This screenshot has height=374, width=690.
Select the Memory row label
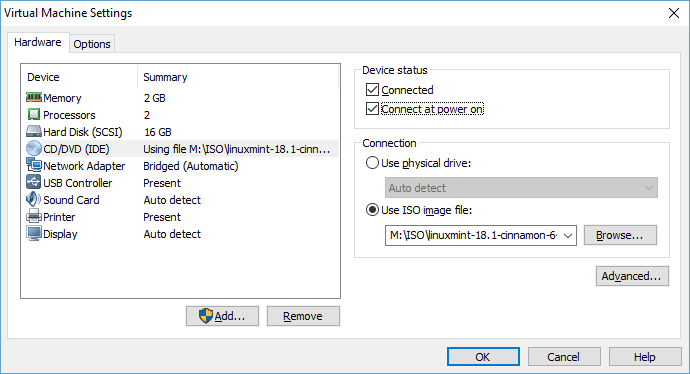[62, 98]
